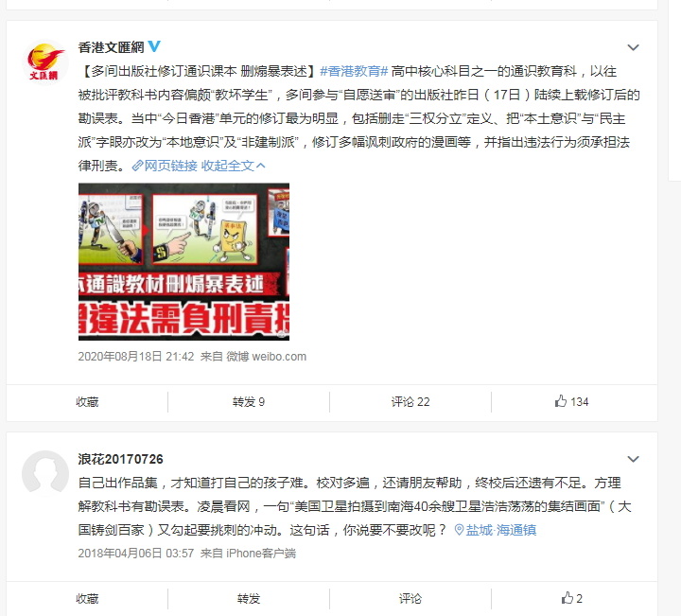
Task: Select 评论 22 on the first post
Action: click(410, 402)
